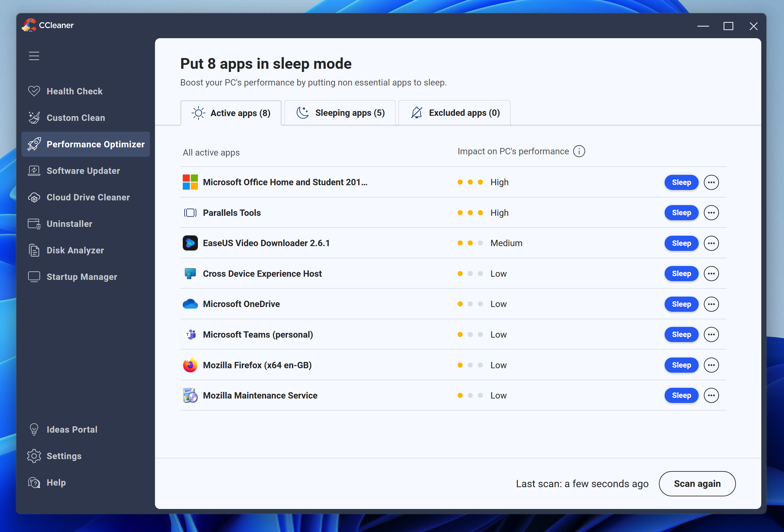
Task: Select the Uninstaller sidebar icon
Action: coord(34,224)
